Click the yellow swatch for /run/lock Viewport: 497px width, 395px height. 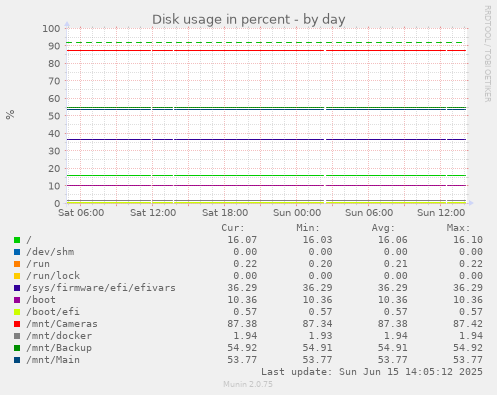[17, 276]
